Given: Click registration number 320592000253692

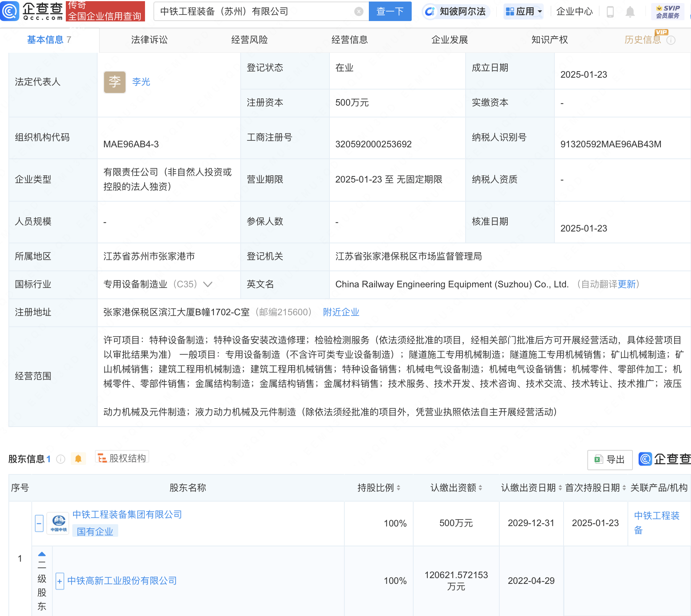Looking at the screenshot, I should coord(373,144).
